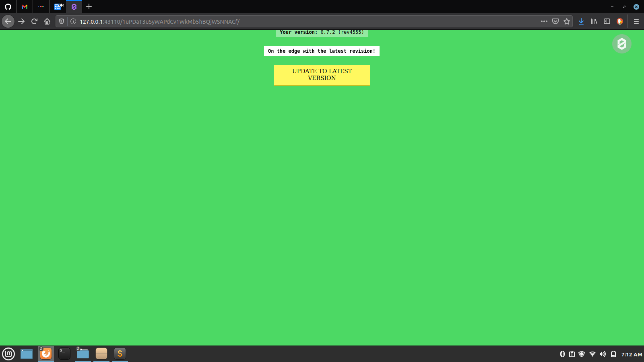Open the network menu in system tray
Image resolution: width=644 pixels, height=362 pixels.
click(592, 354)
